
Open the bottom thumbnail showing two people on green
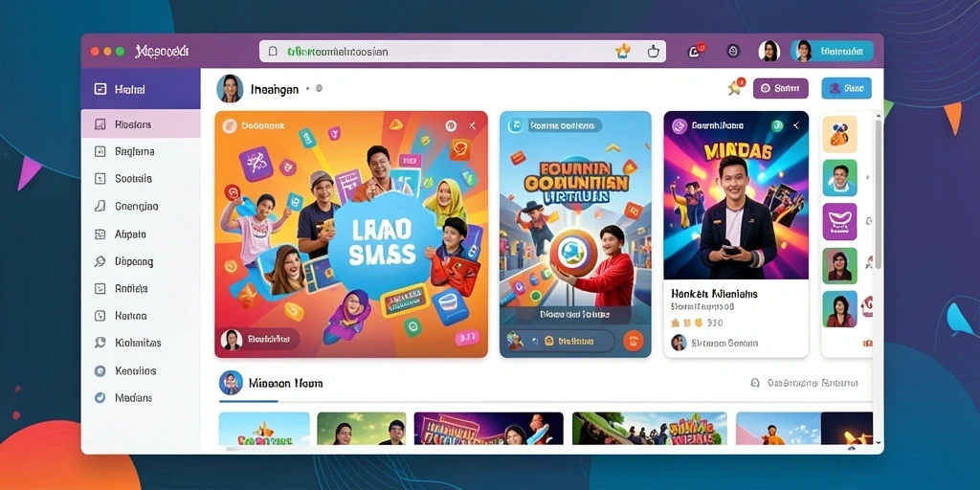click(x=362, y=429)
